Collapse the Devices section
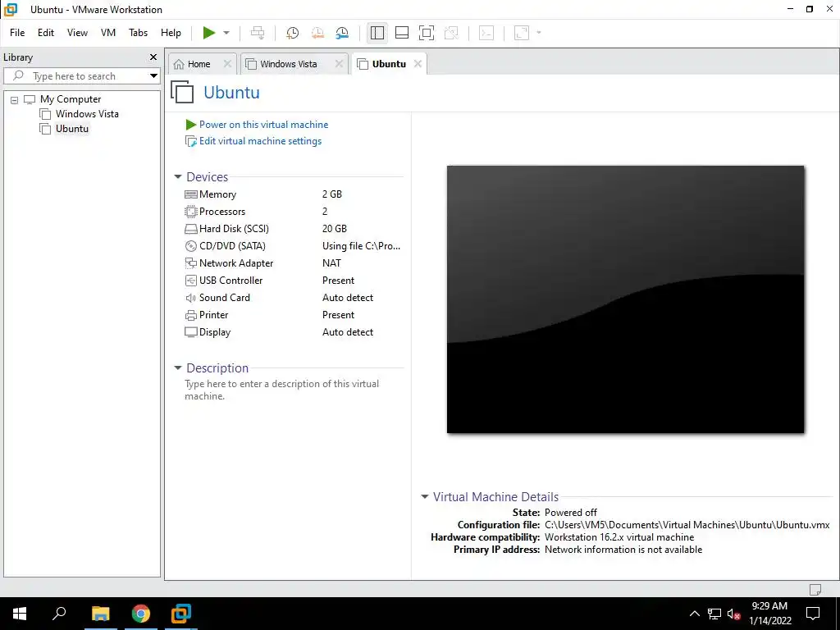The image size is (840, 630). [178, 177]
